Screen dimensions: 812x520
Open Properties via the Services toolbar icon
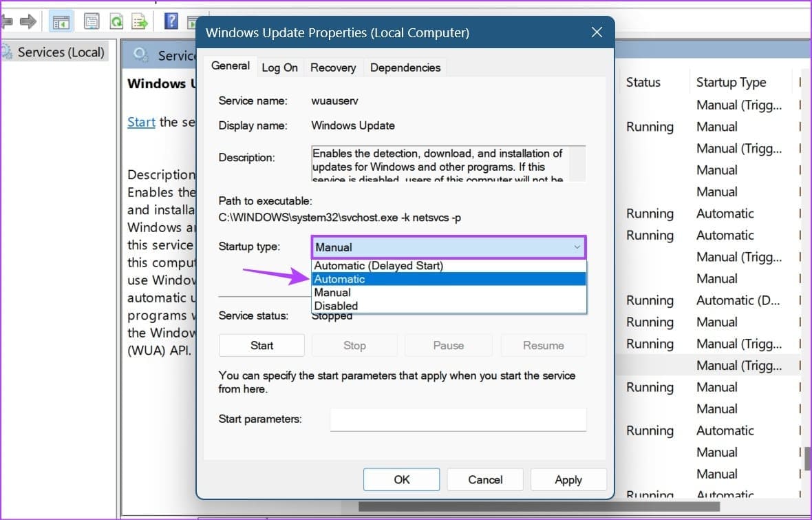tap(92, 21)
